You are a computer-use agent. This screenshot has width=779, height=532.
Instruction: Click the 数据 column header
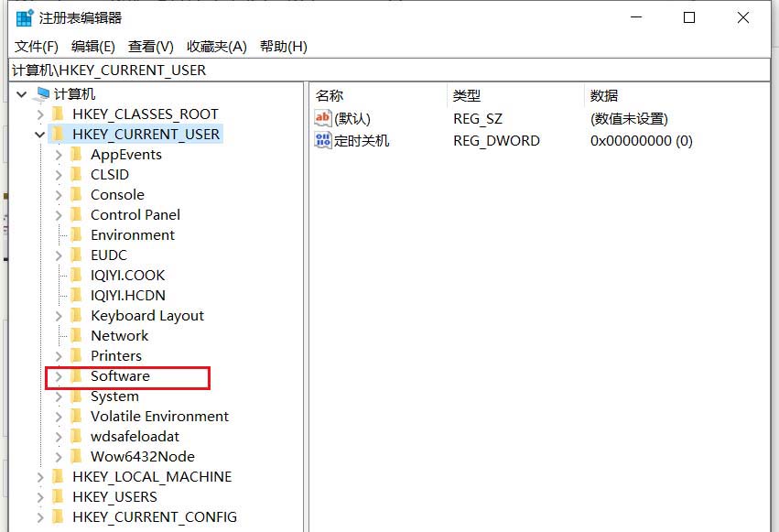point(603,95)
